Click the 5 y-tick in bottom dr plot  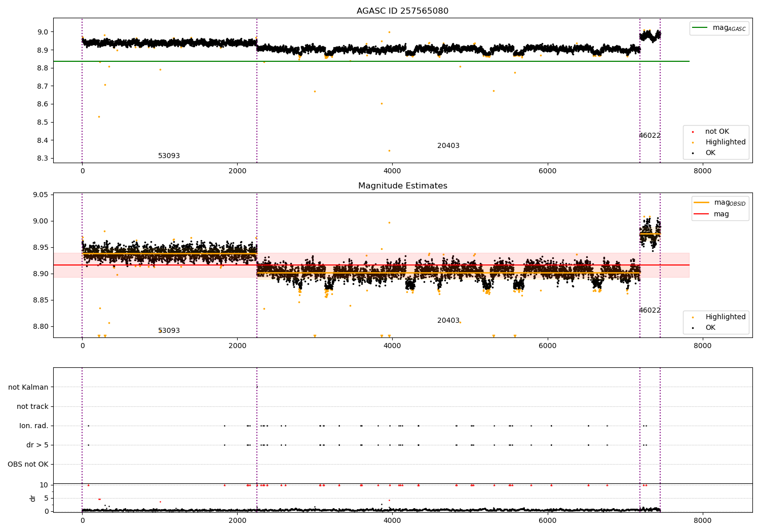tap(46, 499)
